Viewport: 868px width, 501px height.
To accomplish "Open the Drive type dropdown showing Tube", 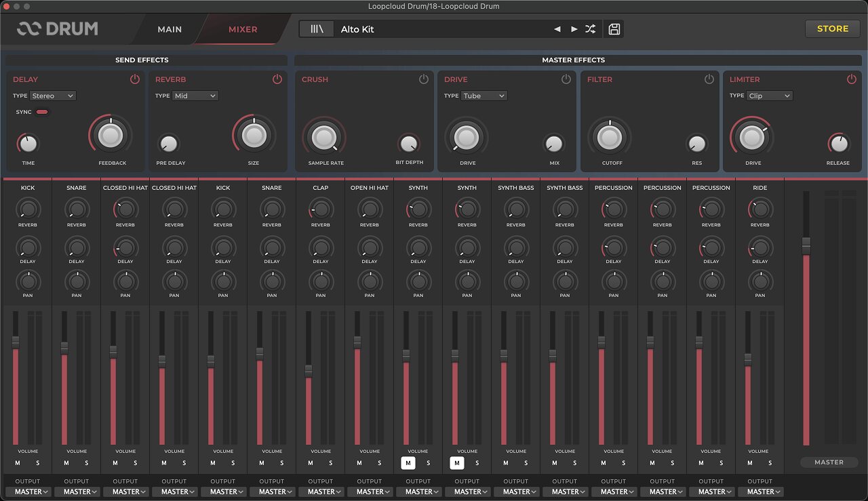I will point(484,96).
